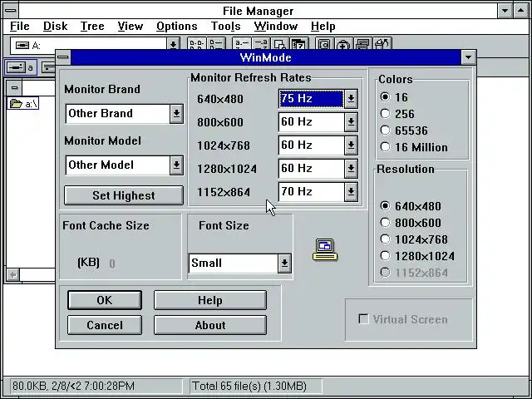Select 16 Million colors radio button

pos(385,147)
